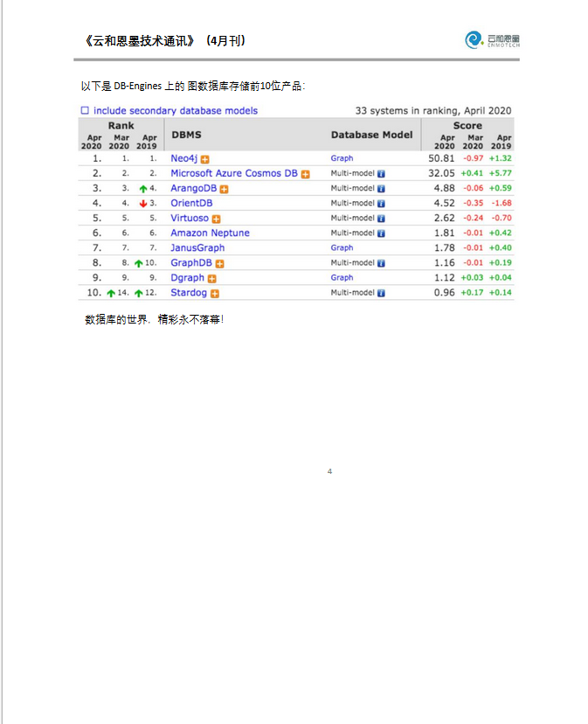Click the Graph model link for Dgraph
The width and height of the screenshot is (588, 724).
[342, 277]
